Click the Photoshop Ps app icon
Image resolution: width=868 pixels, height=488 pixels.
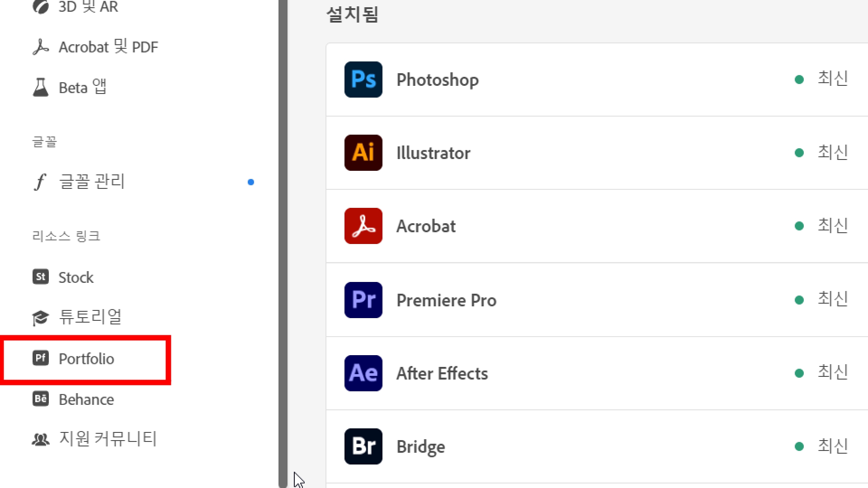pyautogui.click(x=363, y=80)
